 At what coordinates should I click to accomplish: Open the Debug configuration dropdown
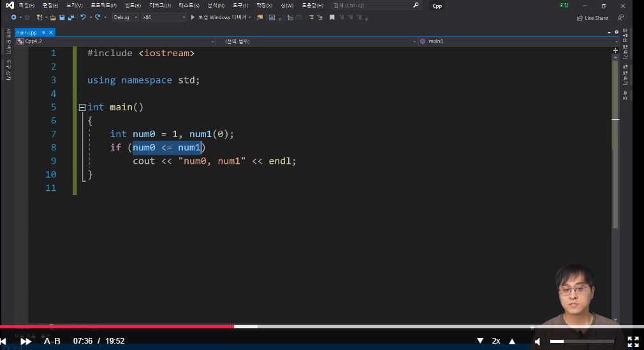click(125, 17)
